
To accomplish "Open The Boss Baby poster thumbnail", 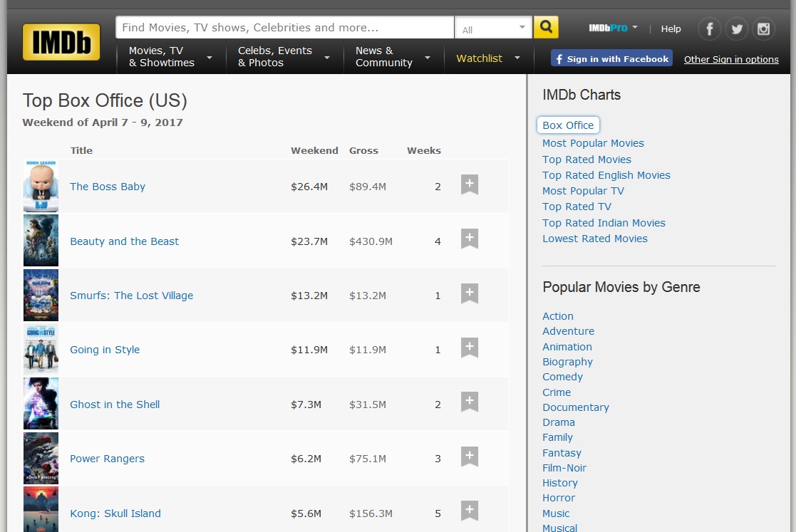I will point(41,186).
